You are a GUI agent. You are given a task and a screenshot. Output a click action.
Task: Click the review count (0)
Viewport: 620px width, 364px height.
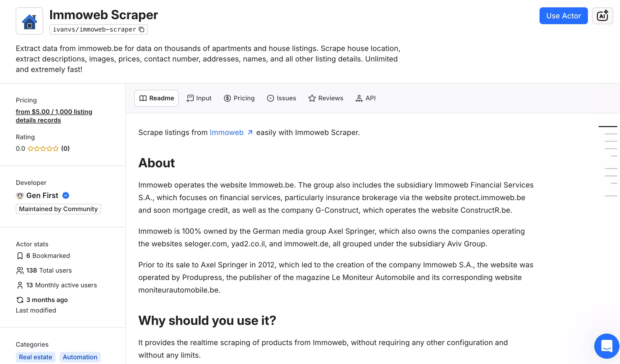click(x=65, y=149)
